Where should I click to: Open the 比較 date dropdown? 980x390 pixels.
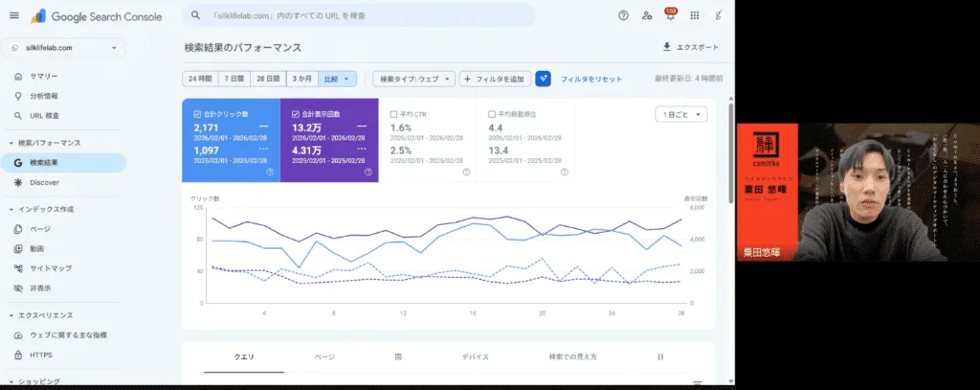[337, 79]
